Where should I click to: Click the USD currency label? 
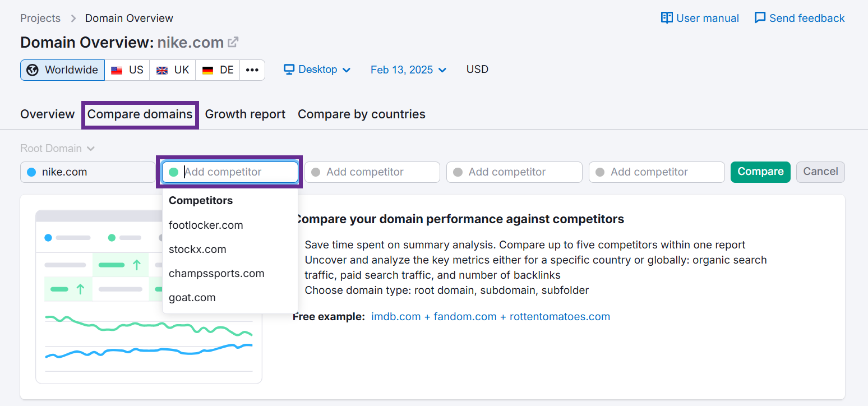(x=477, y=70)
